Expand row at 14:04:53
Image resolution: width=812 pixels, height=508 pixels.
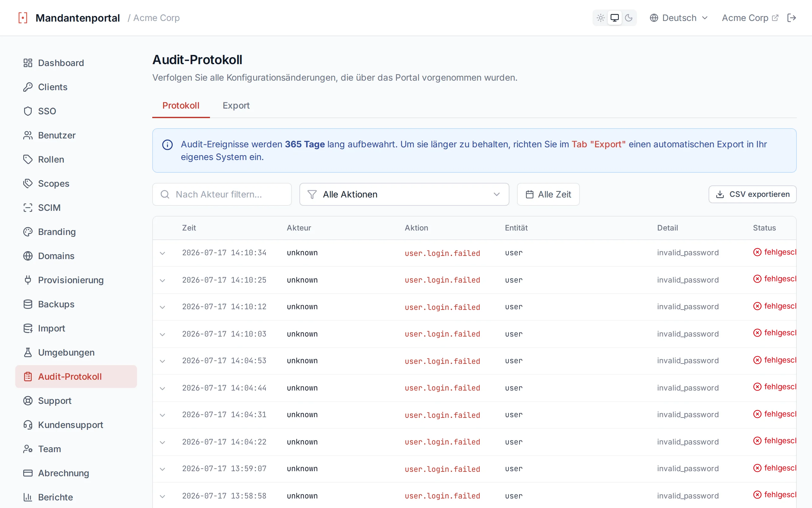pyautogui.click(x=162, y=361)
